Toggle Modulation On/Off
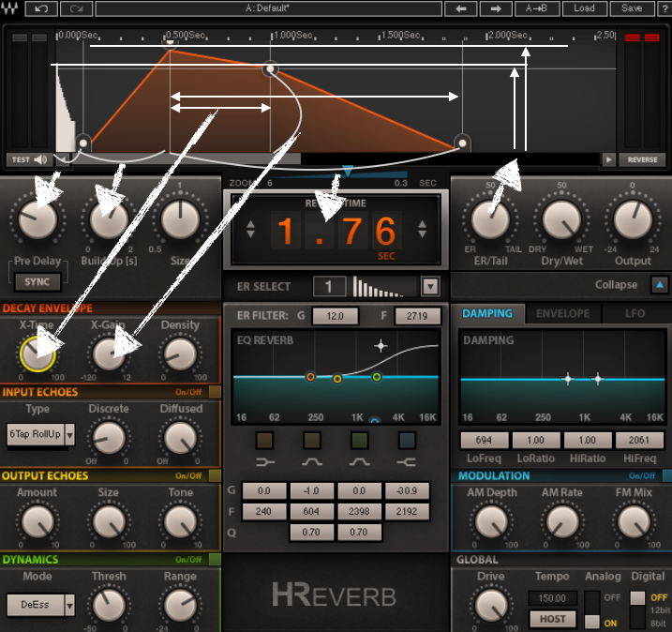The height and width of the screenshot is (632, 672). click(x=667, y=475)
